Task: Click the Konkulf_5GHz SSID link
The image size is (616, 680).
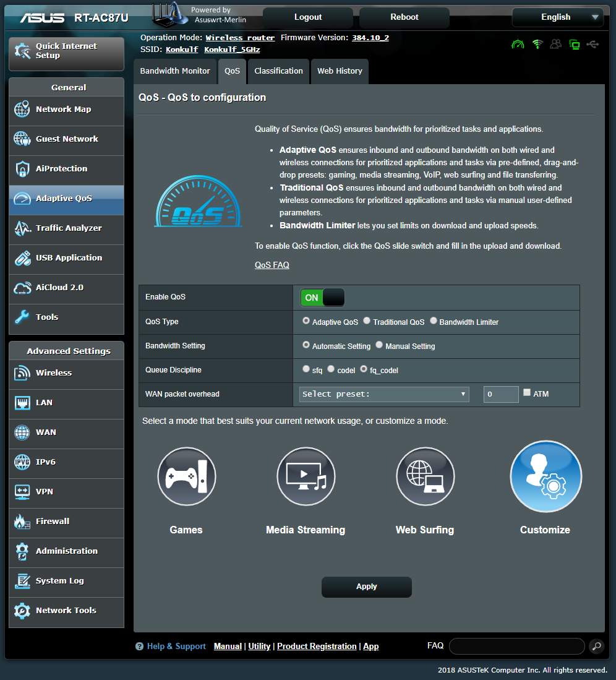Action: [x=232, y=49]
